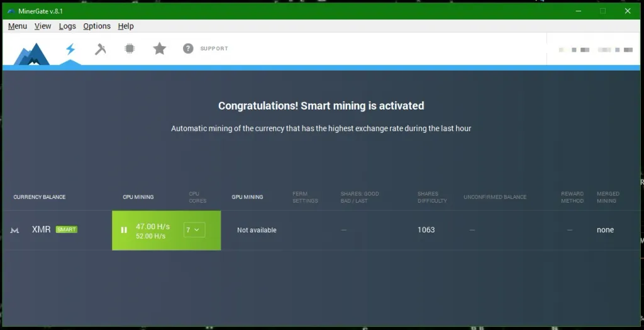The height and width of the screenshot is (330, 644).
Task: Click the UNCONFIRMED BALANCE column header
Action: tap(495, 197)
